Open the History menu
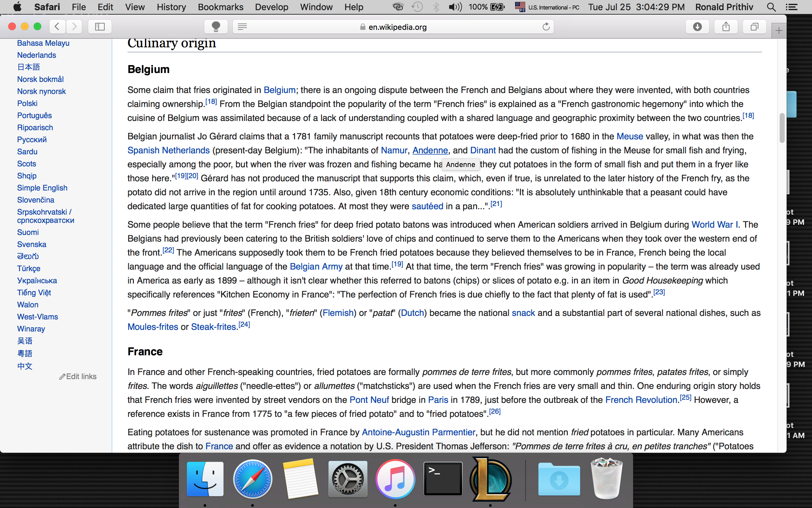This screenshot has height=508, width=812. coord(171,7)
